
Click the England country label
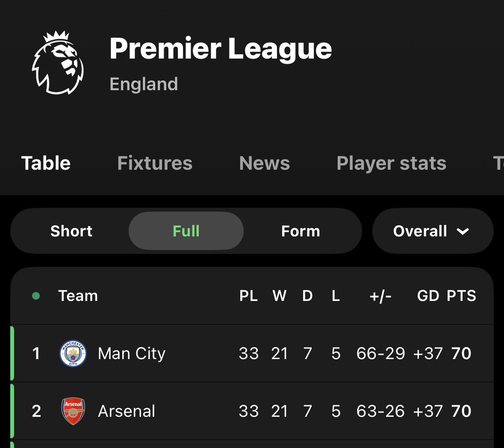pos(144,84)
